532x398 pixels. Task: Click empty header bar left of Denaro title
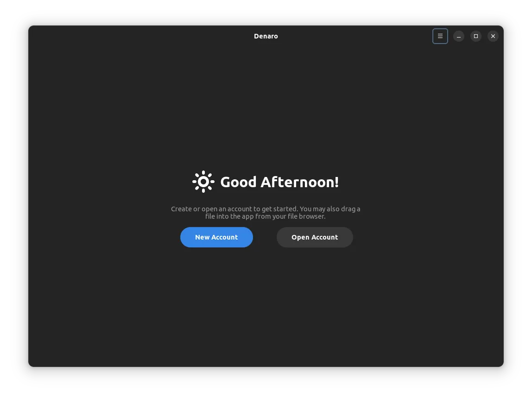click(139, 36)
